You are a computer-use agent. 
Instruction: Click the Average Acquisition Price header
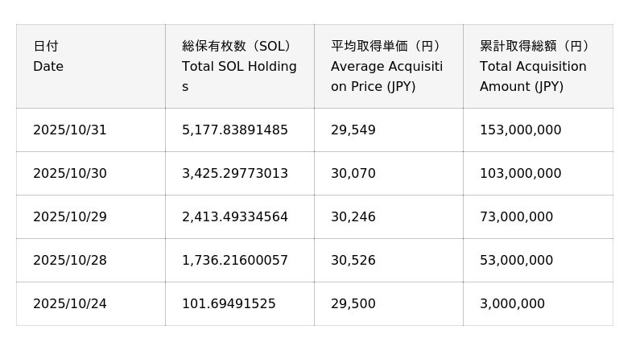pyautogui.click(x=387, y=66)
